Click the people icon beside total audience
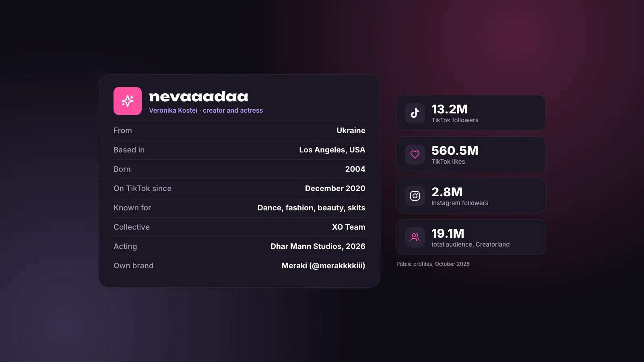This screenshot has height=362, width=644. pos(415,237)
